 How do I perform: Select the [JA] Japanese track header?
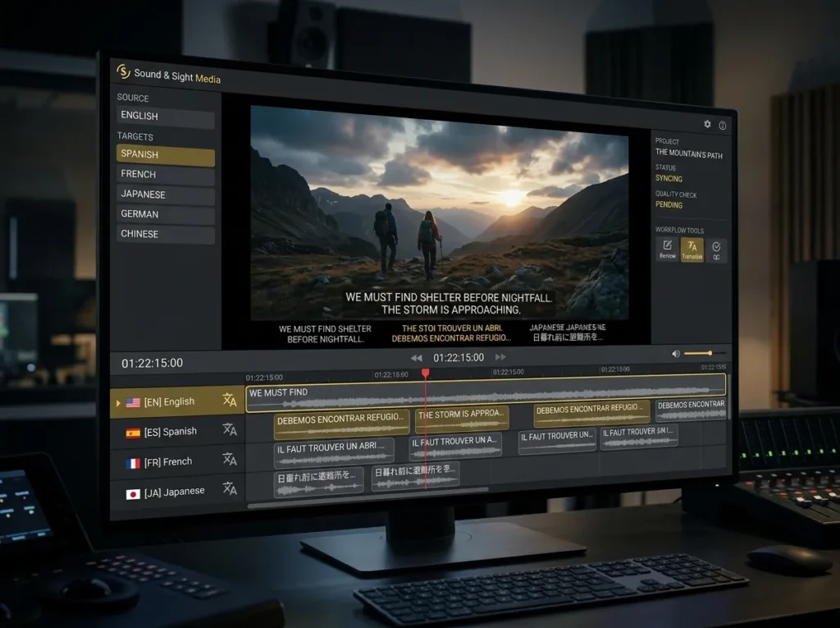177,492
